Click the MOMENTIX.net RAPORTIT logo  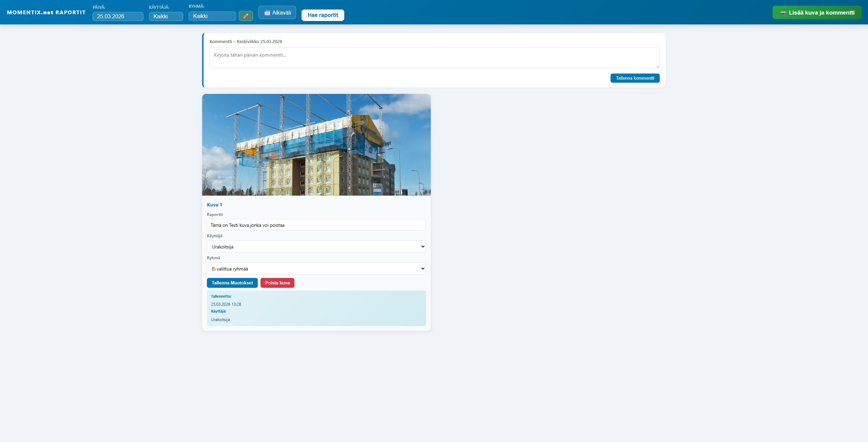(46, 13)
